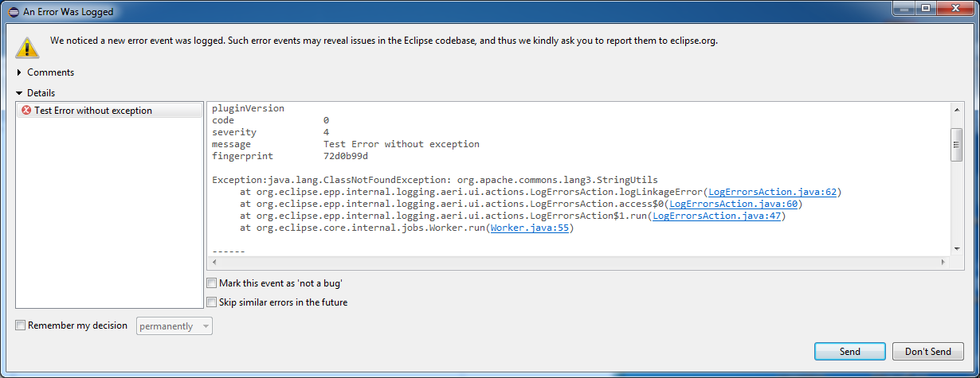Viewport: 980px width, 378px height.
Task: Select Test Error without exception list entry
Action: pos(110,111)
